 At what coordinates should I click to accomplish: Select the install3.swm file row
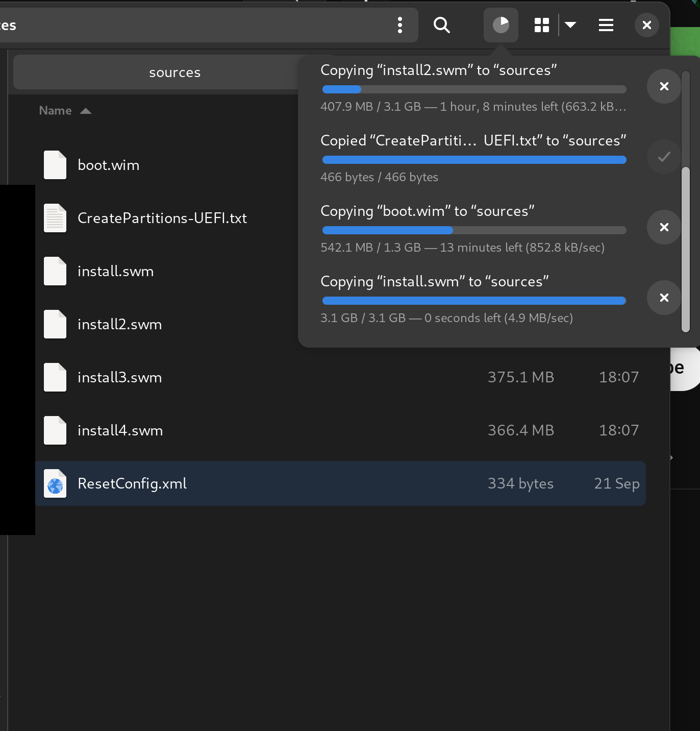(341, 377)
